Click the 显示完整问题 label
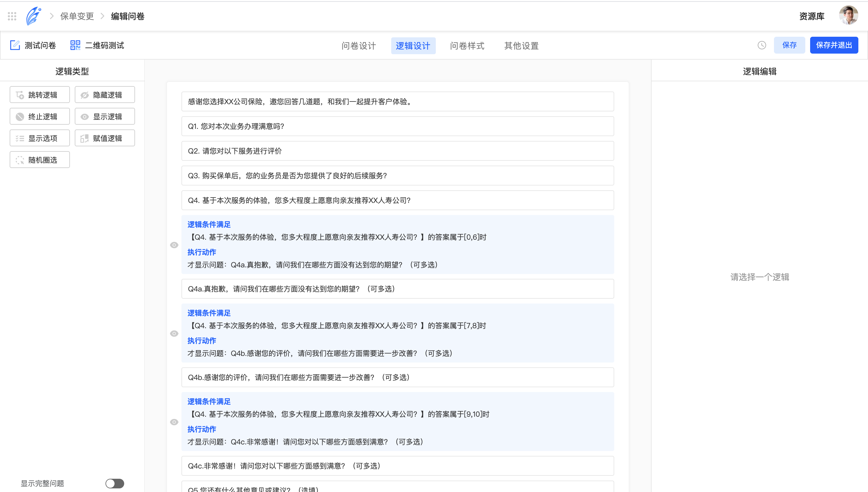Viewport: 868px width, 492px height. click(42, 483)
